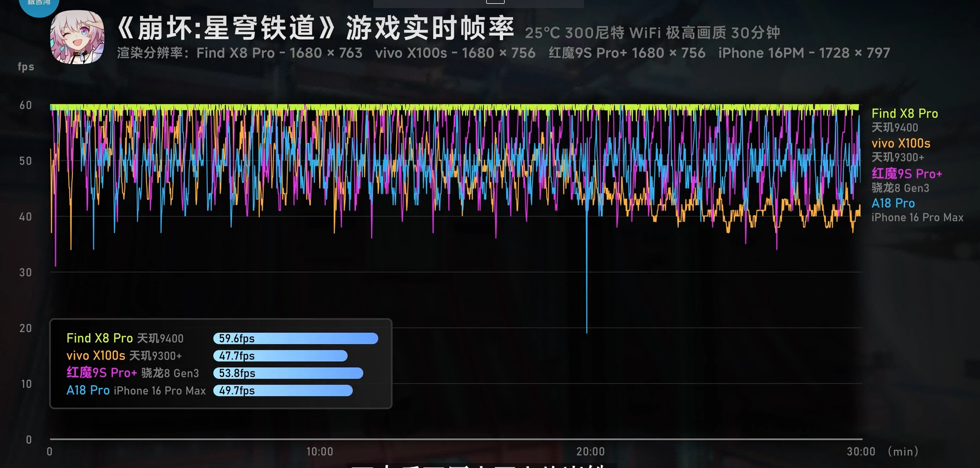Screen dimensions: 980x468
Task: Click the A18 Pro legend label on right
Action: (x=893, y=203)
